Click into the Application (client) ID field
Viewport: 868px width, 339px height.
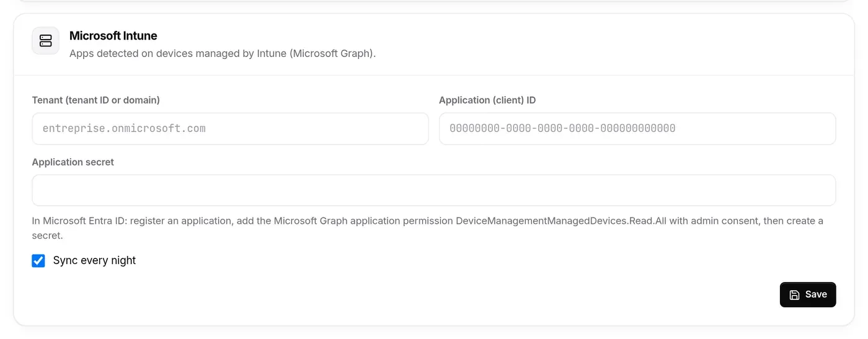click(x=637, y=129)
